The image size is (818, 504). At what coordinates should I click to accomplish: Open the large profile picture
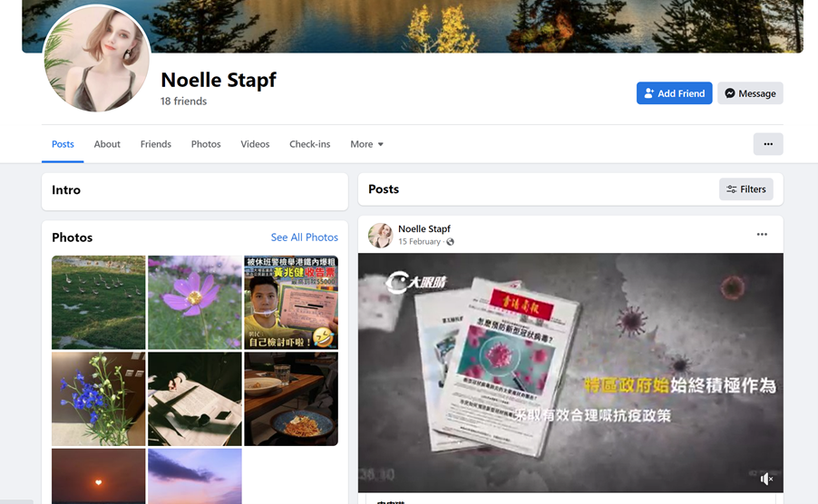[96, 58]
